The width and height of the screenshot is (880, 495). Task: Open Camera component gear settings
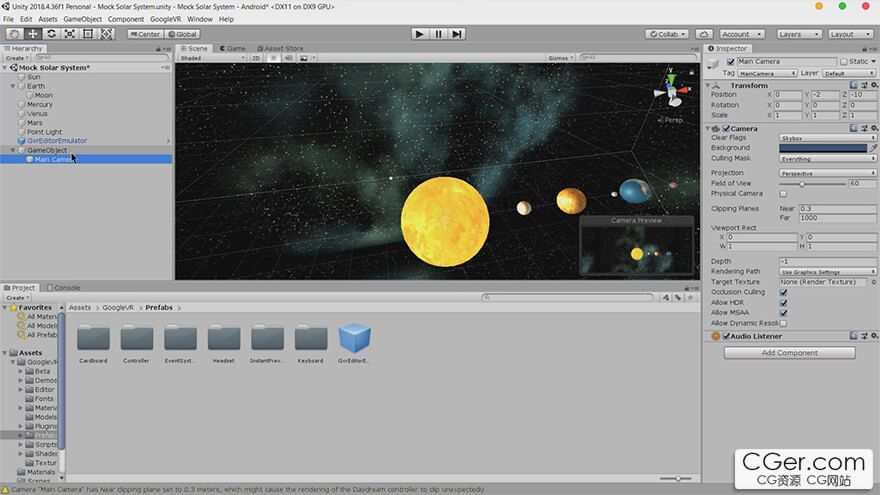point(874,129)
